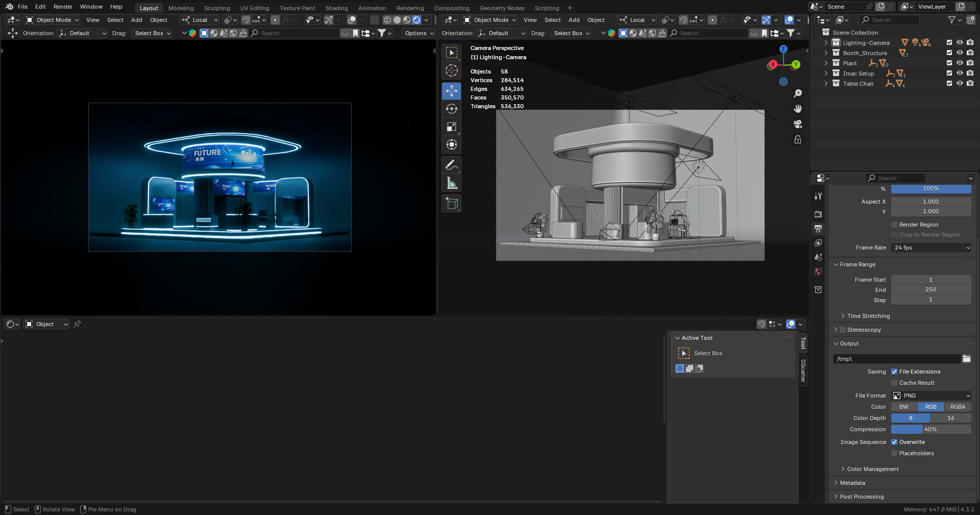Click the lock camera to view padlock
This screenshot has height=515, width=980.
click(x=798, y=139)
